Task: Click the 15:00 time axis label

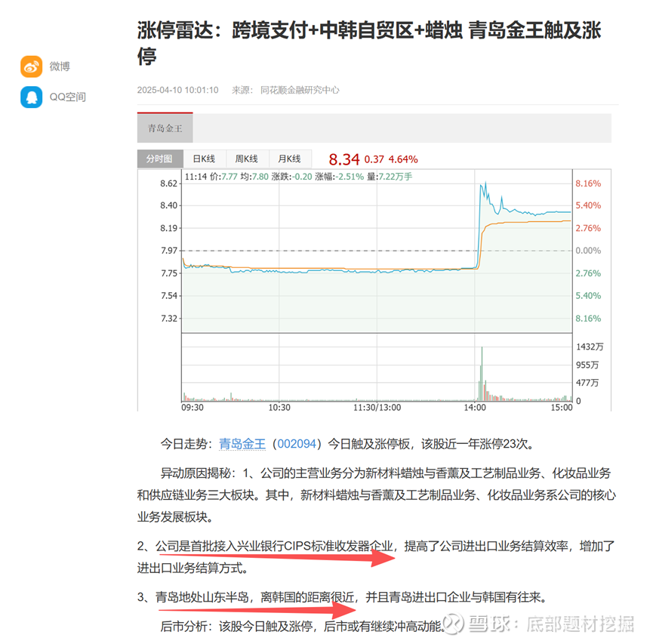Action: (562, 408)
